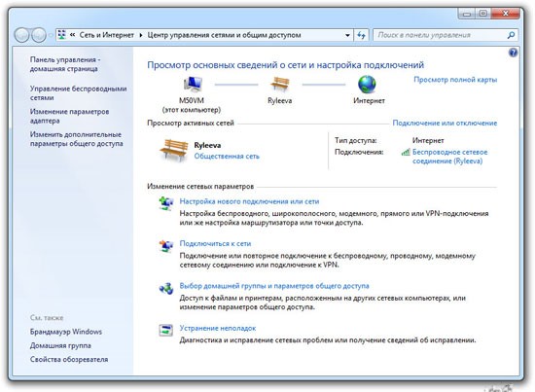The height and width of the screenshot is (392, 535).
Task: Open Домашняя группа link in the sidebar
Action: (60, 345)
